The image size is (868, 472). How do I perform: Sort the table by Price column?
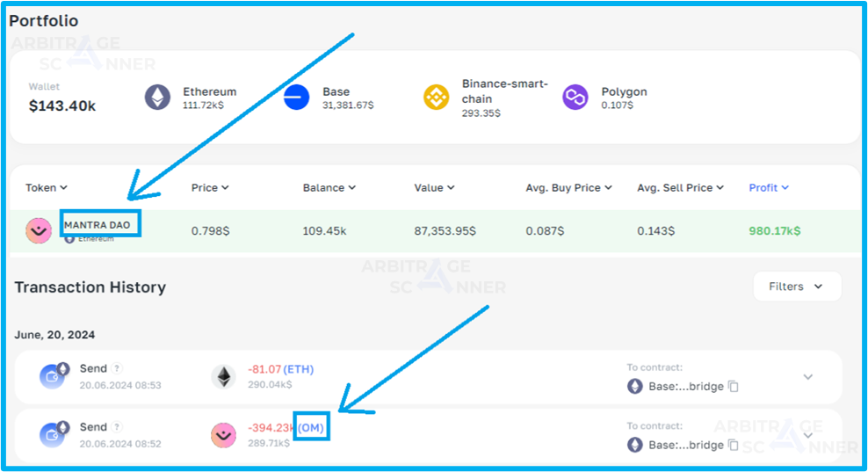[x=210, y=188]
